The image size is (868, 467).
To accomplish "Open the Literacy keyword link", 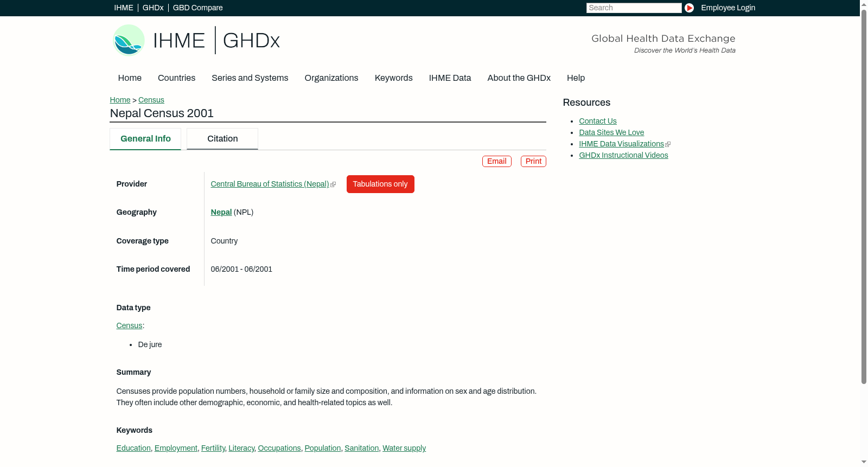I will pos(241,448).
